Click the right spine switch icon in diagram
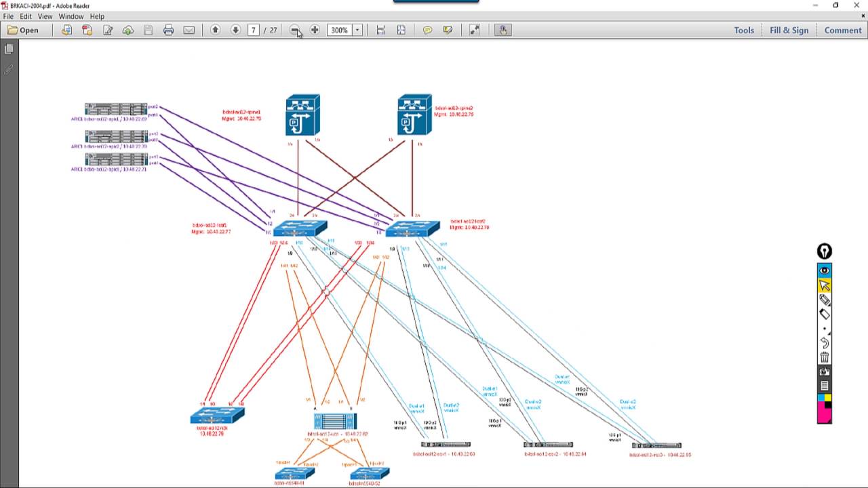 click(x=414, y=115)
